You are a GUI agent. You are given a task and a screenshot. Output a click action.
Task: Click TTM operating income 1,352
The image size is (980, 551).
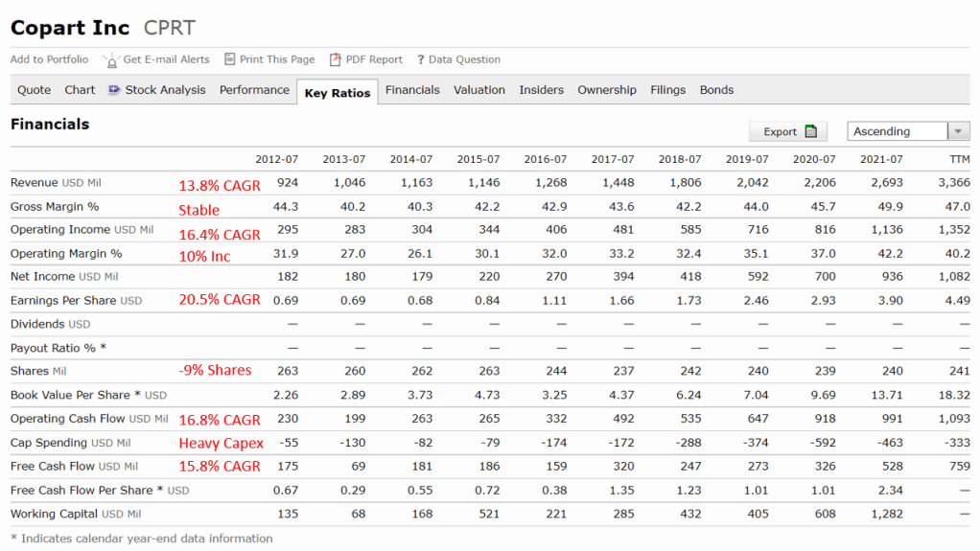[x=954, y=230]
